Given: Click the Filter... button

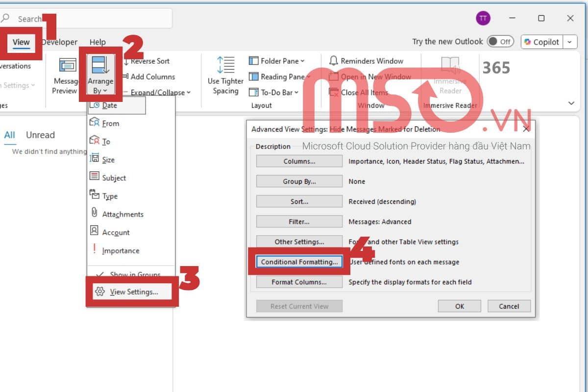Looking at the screenshot, I should pos(299,221).
